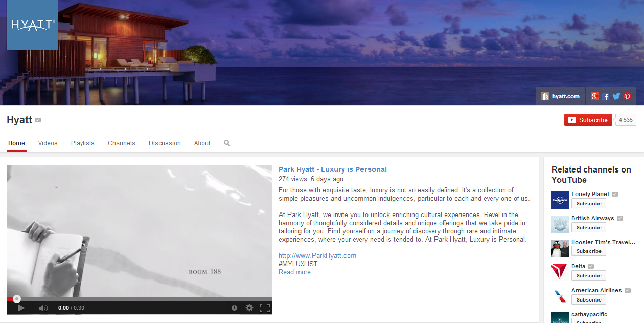Click the #MYLUXLIST hashtag text
644x323 pixels.
298,264
